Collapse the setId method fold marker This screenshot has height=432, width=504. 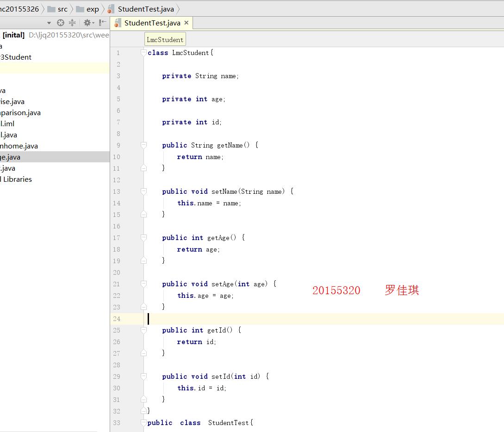(x=143, y=376)
